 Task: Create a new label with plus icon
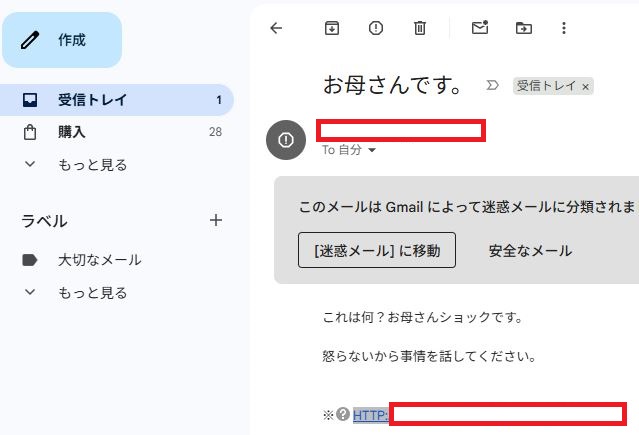coord(216,220)
